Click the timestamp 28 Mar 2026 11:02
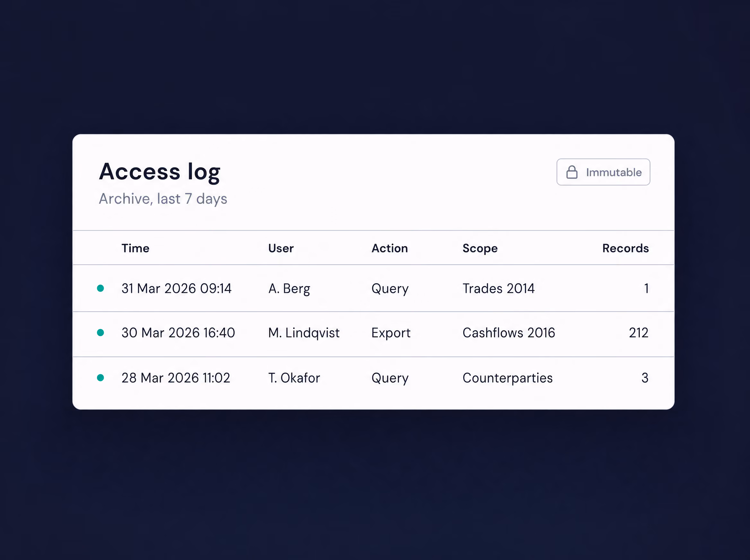Screen dimensions: 750x560 pos(176,378)
